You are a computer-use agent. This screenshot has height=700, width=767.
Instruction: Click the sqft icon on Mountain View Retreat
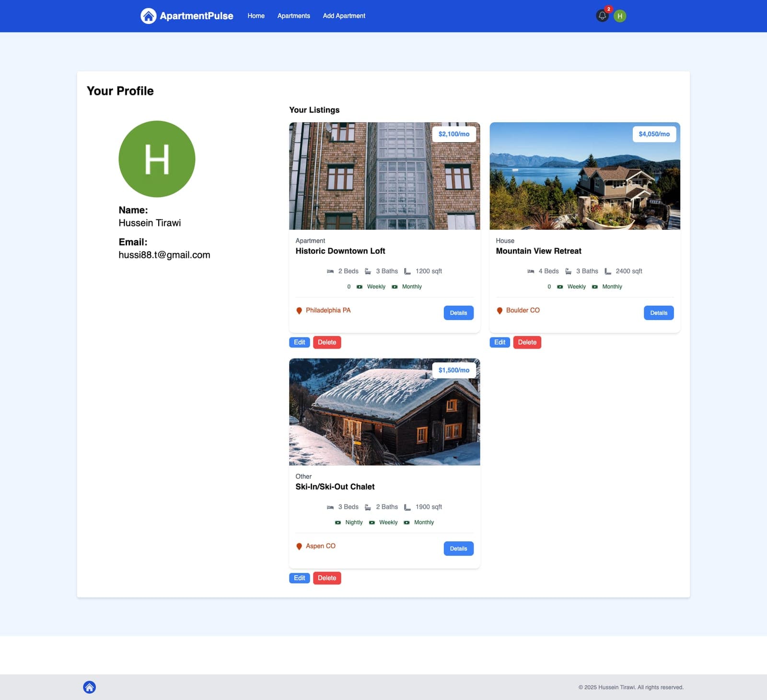point(608,271)
